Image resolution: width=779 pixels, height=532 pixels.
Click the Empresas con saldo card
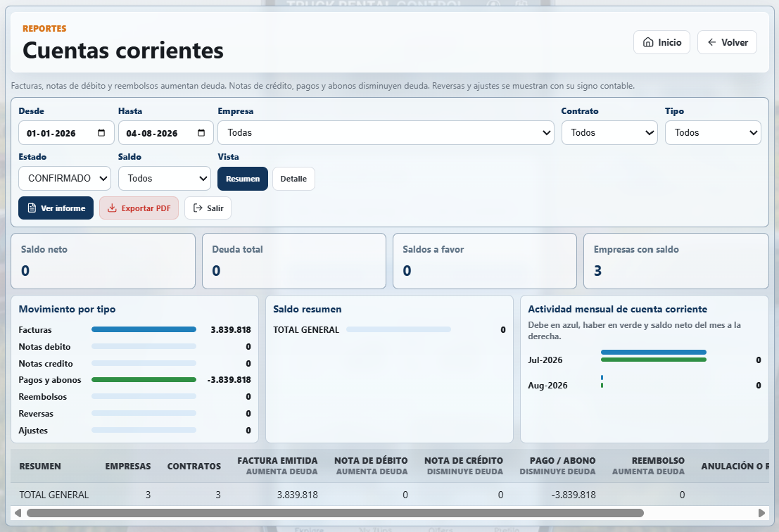(x=676, y=261)
